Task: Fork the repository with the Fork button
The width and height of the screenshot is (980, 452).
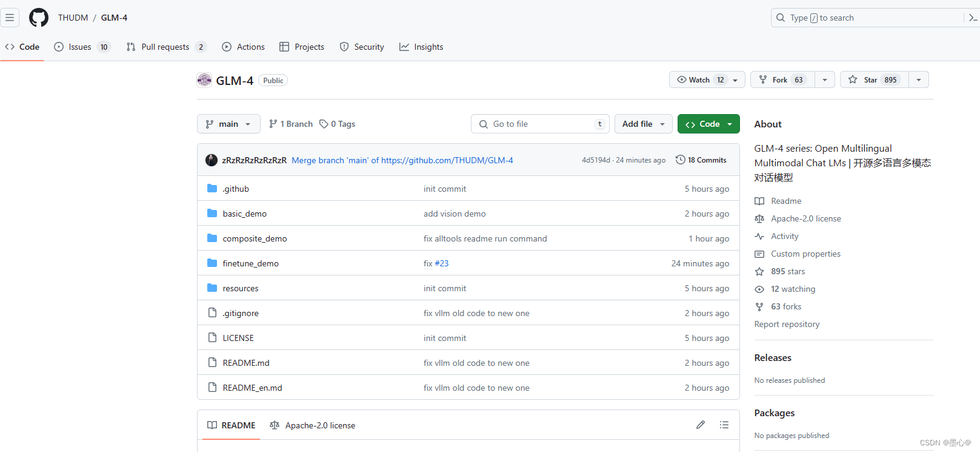Action: (783, 79)
